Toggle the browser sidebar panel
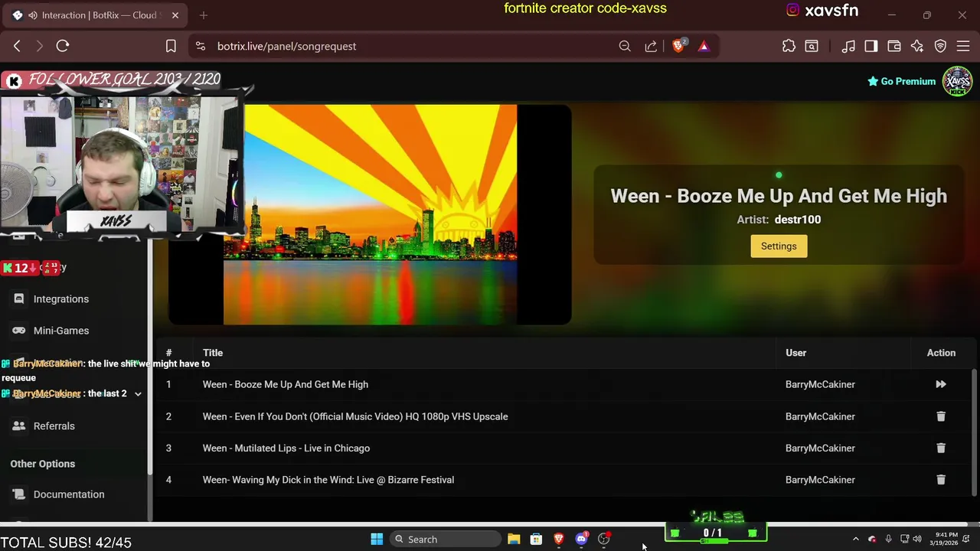Screen dimensions: 980x551 click(x=871, y=46)
